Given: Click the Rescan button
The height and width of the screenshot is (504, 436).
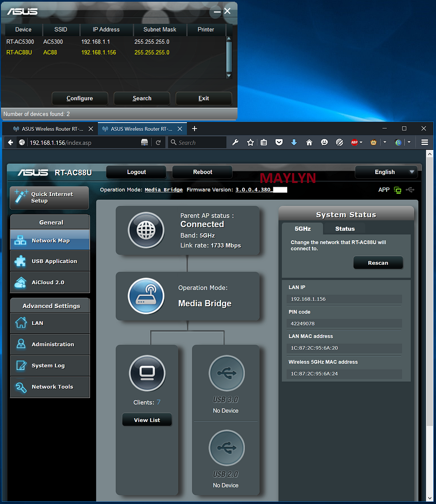Looking at the screenshot, I should click(x=378, y=263).
